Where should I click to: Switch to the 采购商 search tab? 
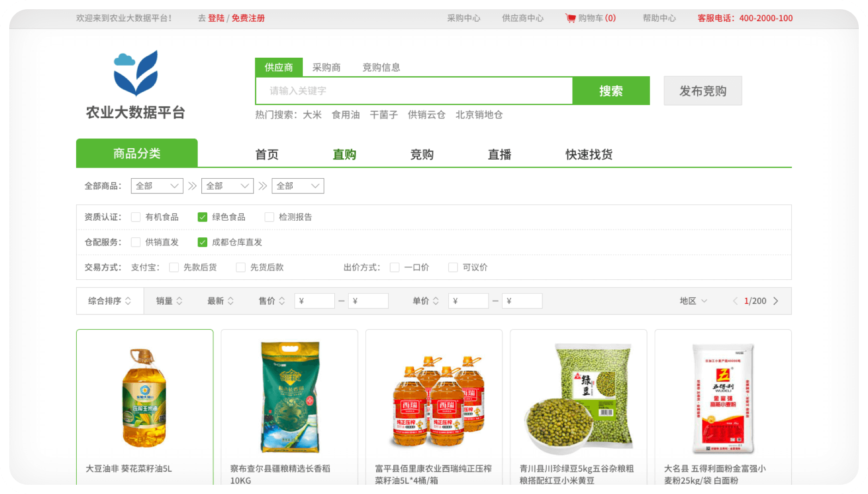(326, 67)
